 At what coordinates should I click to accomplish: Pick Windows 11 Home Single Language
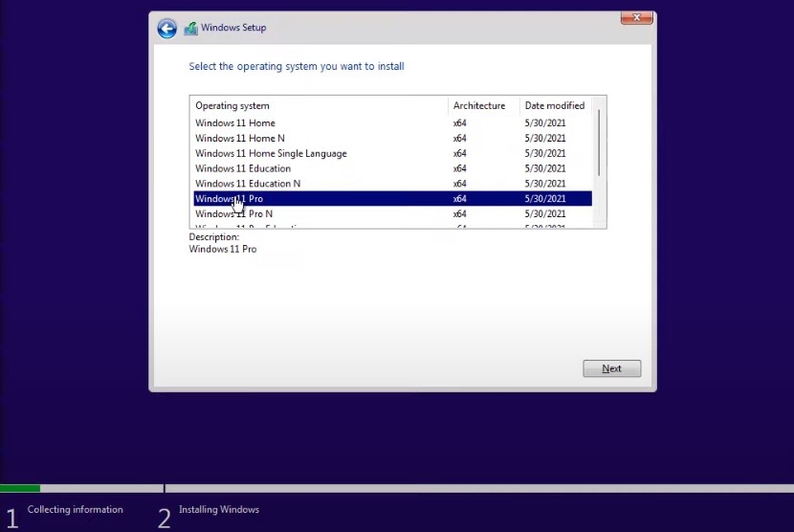[x=271, y=154]
